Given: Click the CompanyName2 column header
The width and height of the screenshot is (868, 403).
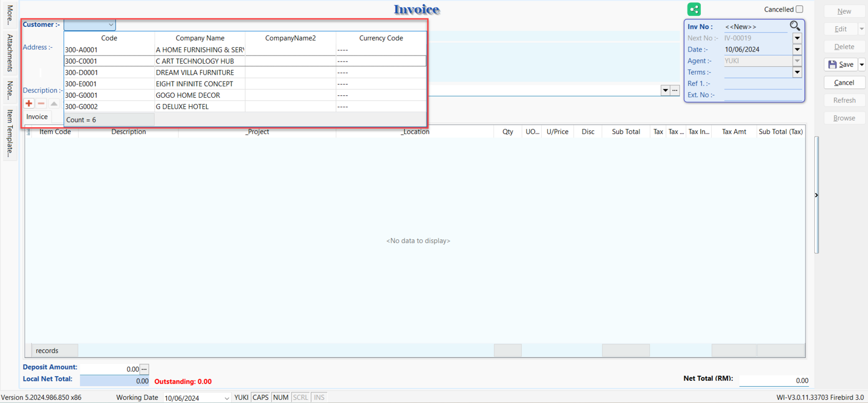Looking at the screenshot, I should 290,38.
